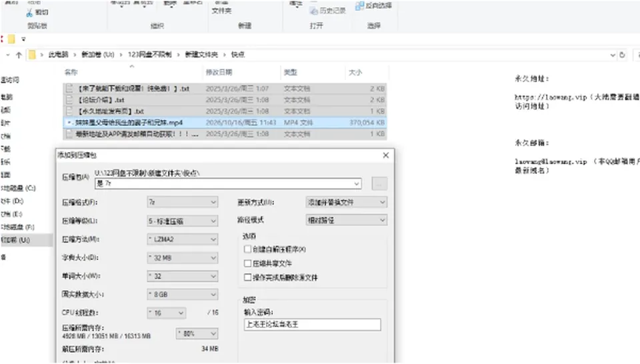Open the compression method dropdown showing LZMA2
This screenshot has height=364, width=640.
[183, 239]
